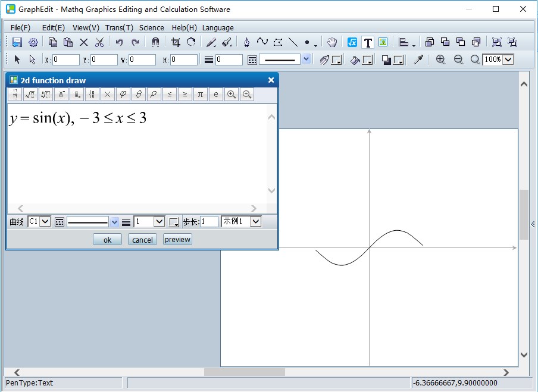Toggle the magnet snap icon
The height and width of the screenshot is (392, 538).
pos(155,42)
